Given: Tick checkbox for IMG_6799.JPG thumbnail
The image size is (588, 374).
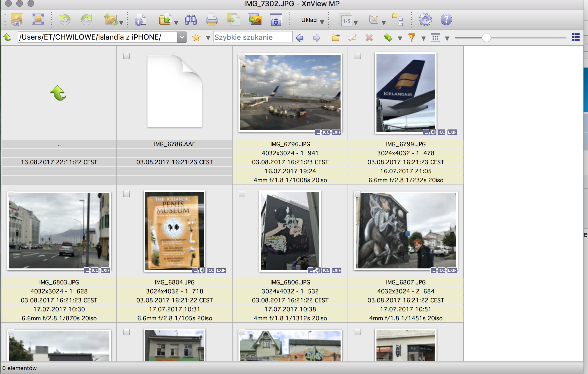Looking at the screenshot, I should click(358, 56).
